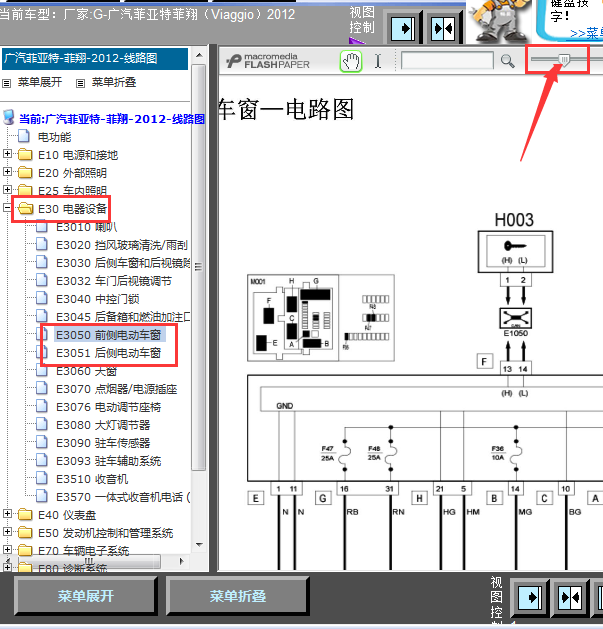Click the page icon of E3060 天窗
Image resolution: width=603 pixels, height=629 pixels.
click(x=42, y=370)
